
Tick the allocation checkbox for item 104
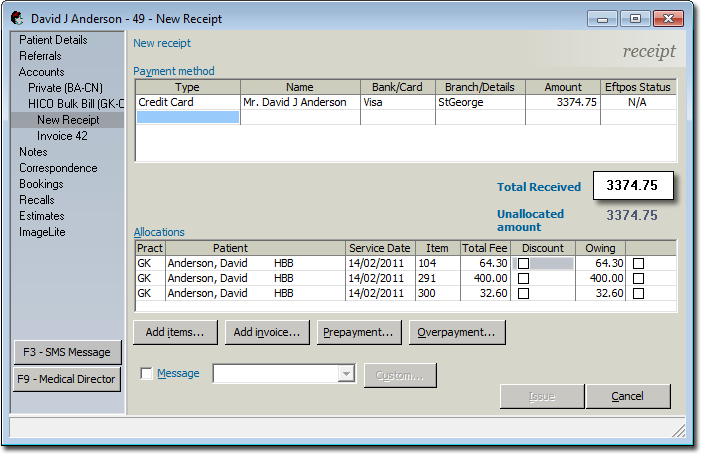click(x=639, y=263)
